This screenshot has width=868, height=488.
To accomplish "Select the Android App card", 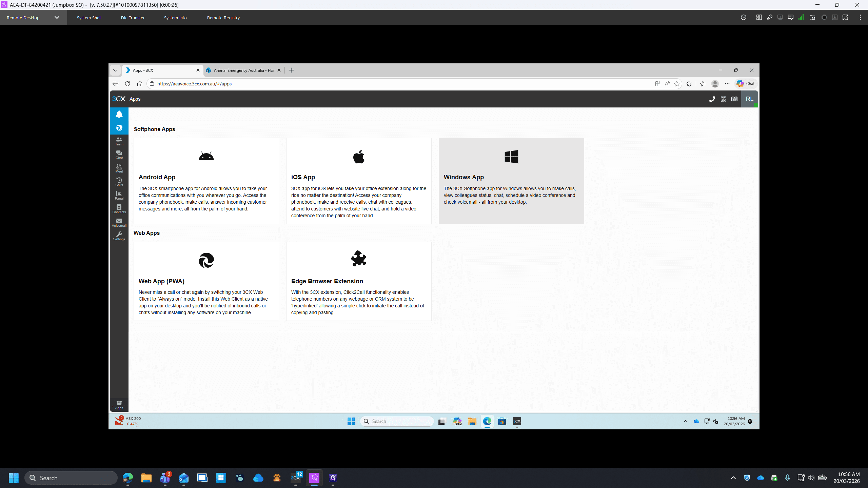I will pos(206,181).
